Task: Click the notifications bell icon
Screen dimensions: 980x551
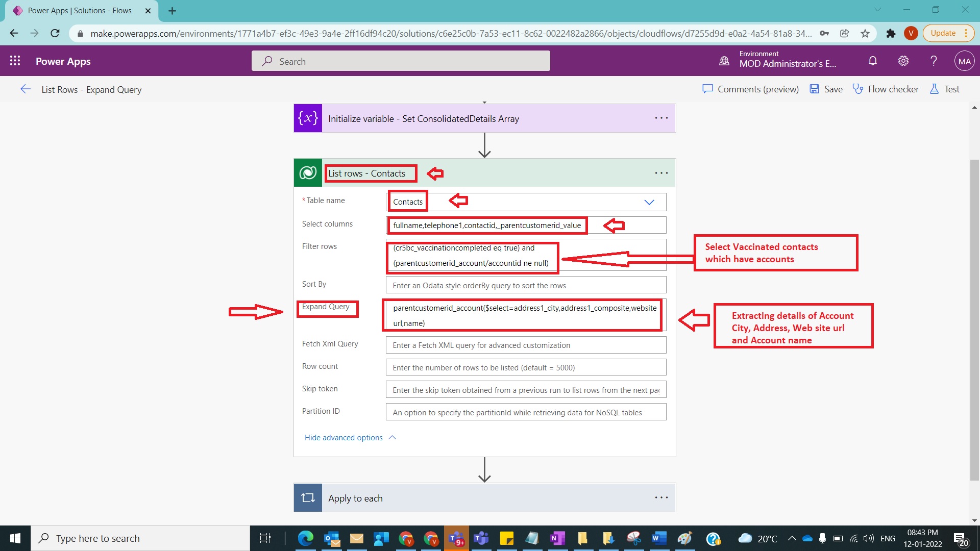Action: click(872, 61)
